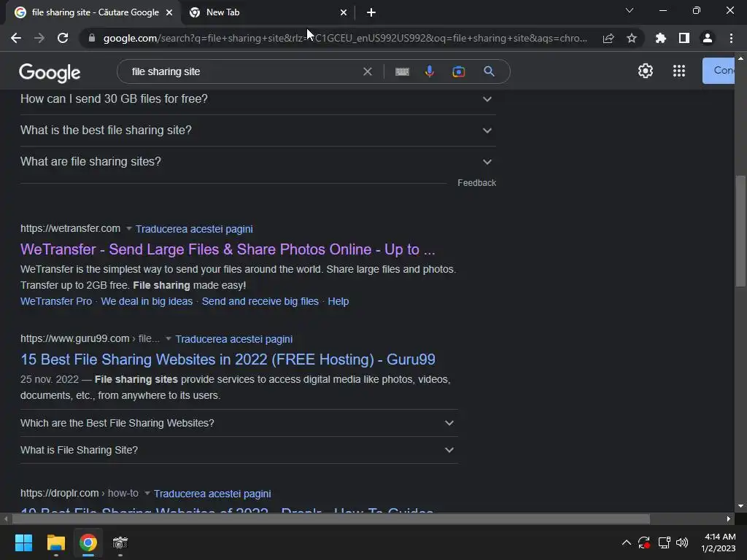Open a new tab with the plus button

(371, 13)
